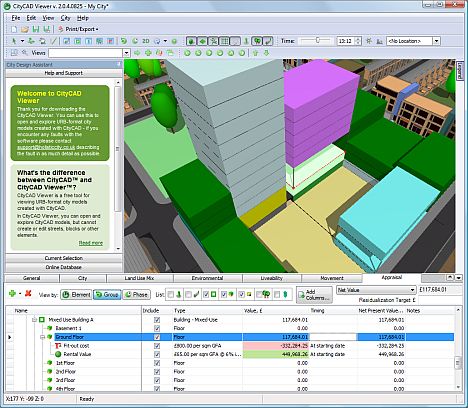The image size is (468, 408).
Task: Click the city skyline icon left of location box
Action: pyautogui.click(x=379, y=41)
